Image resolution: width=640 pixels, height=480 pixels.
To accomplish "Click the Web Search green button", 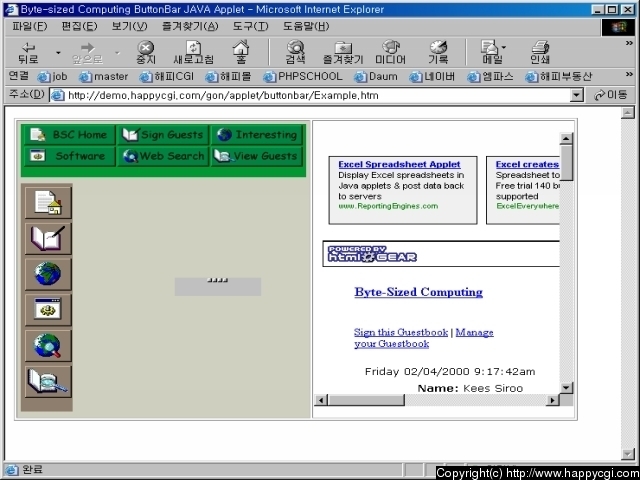I will coord(163,156).
